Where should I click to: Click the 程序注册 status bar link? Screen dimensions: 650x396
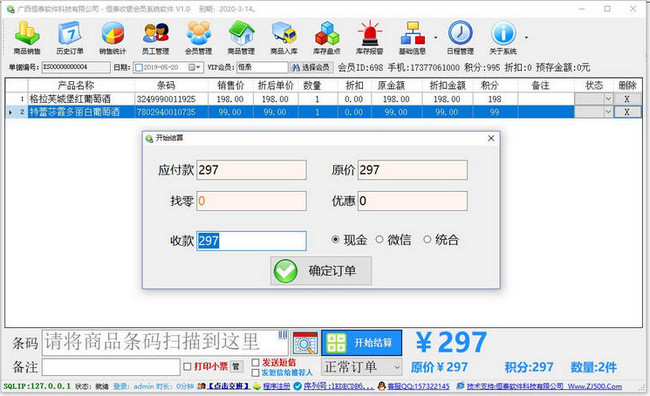click(x=276, y=386)
